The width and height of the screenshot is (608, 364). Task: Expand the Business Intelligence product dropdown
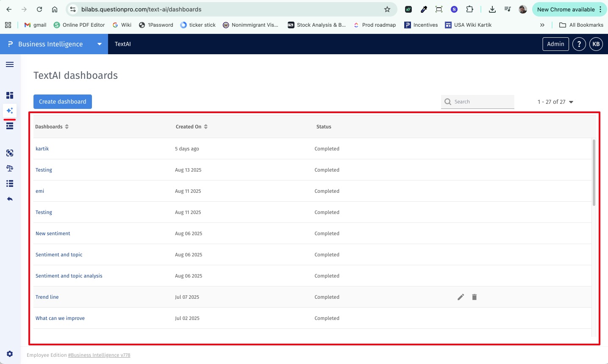click(x=100, y=44)
